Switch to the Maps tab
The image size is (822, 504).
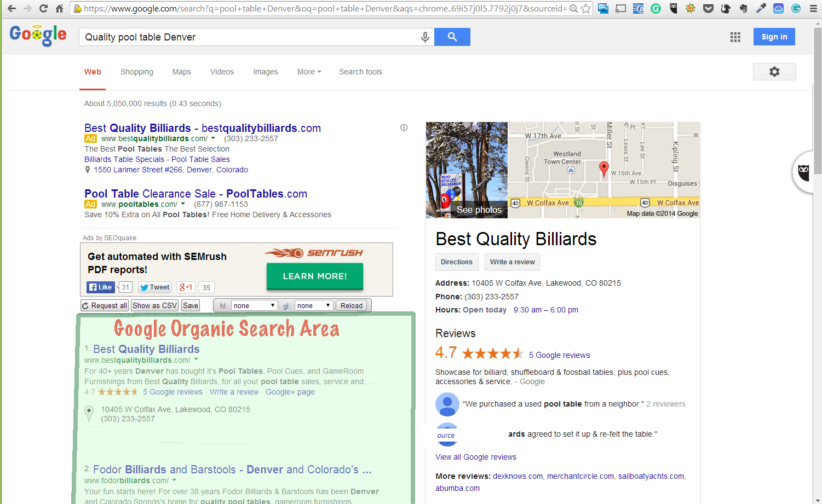[x=182, y=72]
